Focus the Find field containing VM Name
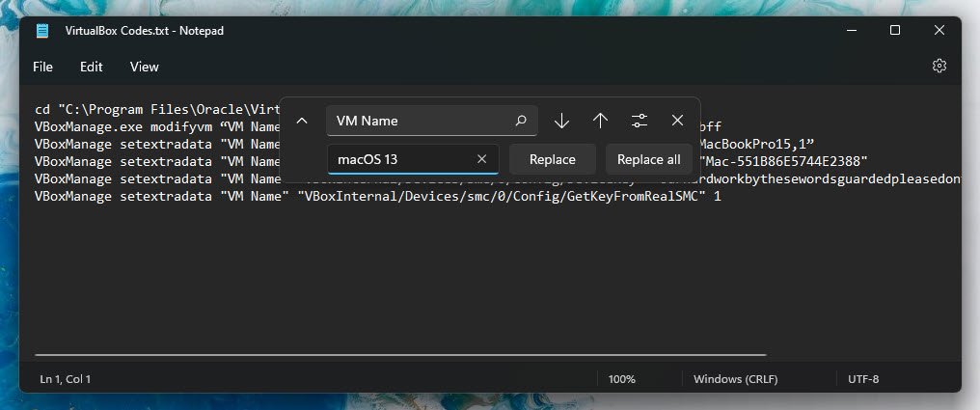 [431, 121]
